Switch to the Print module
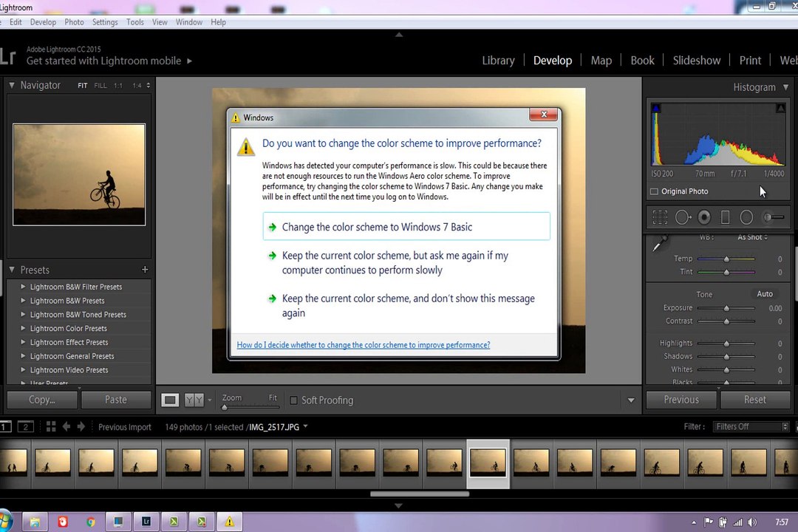 (x=750, y=61)
